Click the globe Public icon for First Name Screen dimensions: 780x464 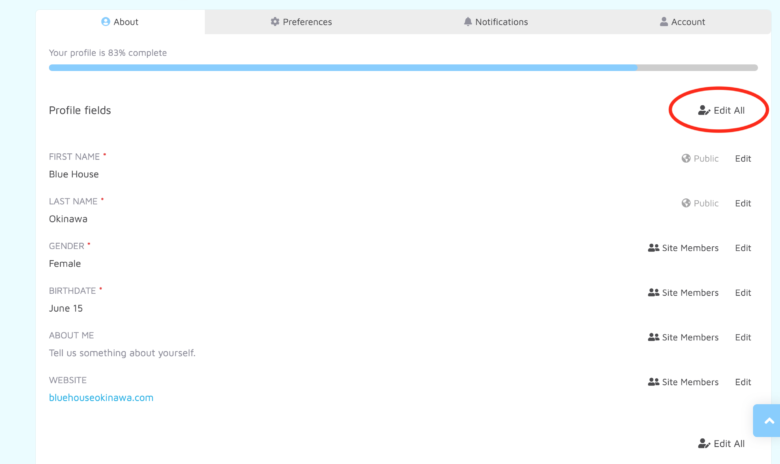[x=686, y=158]
